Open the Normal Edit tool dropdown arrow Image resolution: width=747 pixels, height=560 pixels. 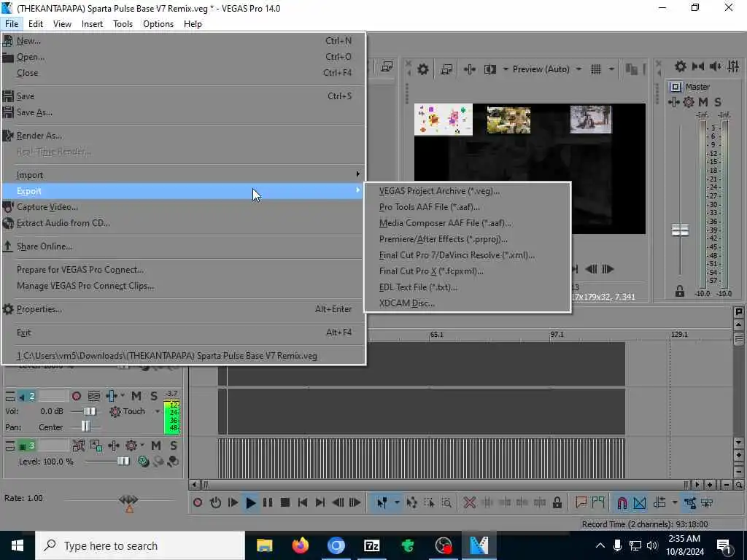396,502
